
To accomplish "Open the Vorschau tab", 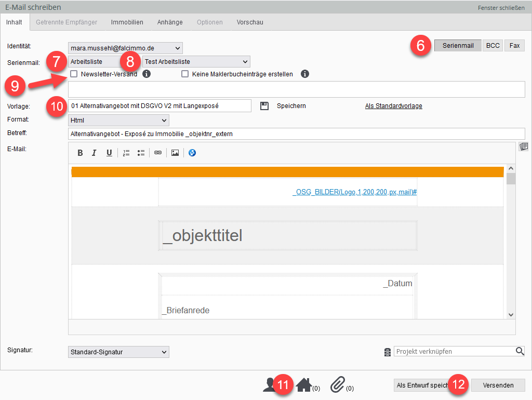I will [x=250, y=22].
